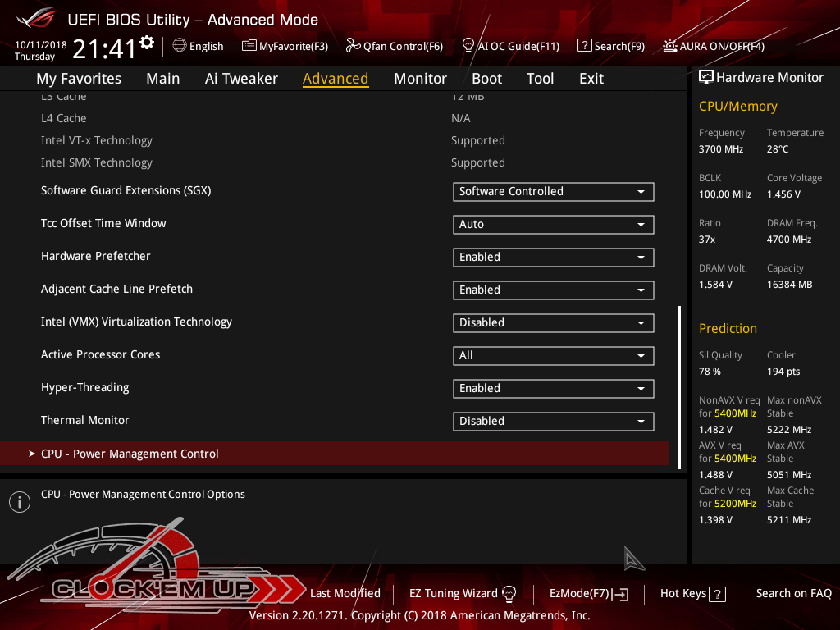This screenshot has height=630, width=840.
Task: Toggle AURA ON/OFF lighting icon
Action: (x=670, y=46)
